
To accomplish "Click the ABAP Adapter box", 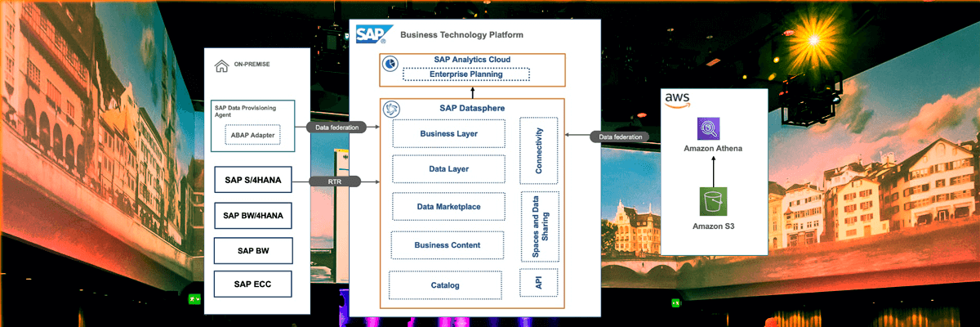I will [252, 135].
